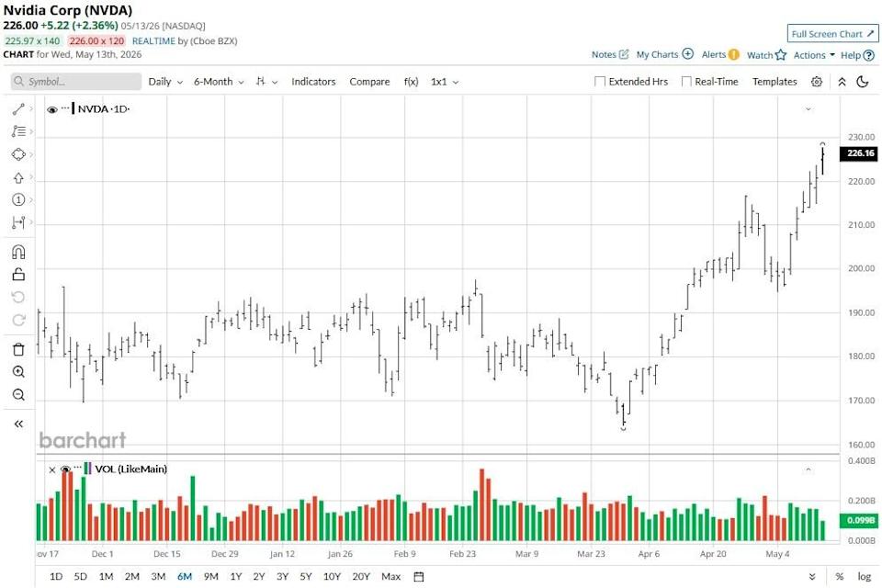Select the 3M range
Screen dimensions: 882x588
click(158, 577)
